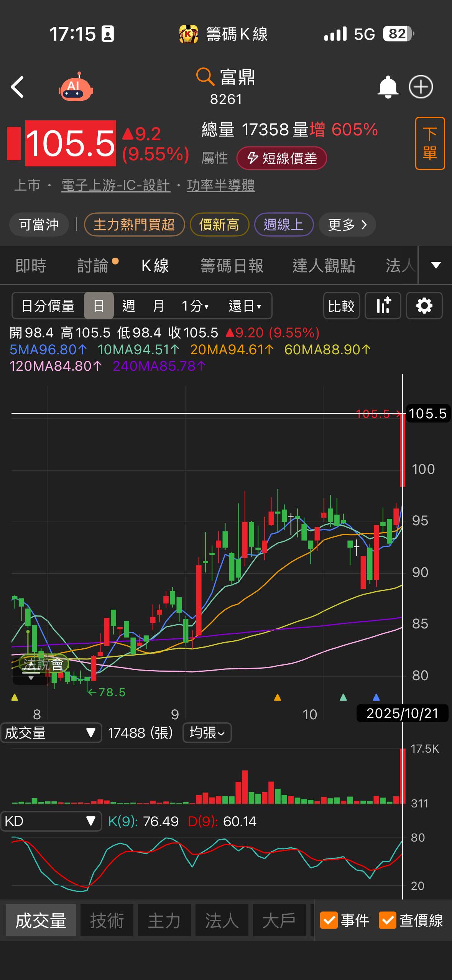Tap the orange search magnifier icon
The image size is (452, 980).
(205, 77)
